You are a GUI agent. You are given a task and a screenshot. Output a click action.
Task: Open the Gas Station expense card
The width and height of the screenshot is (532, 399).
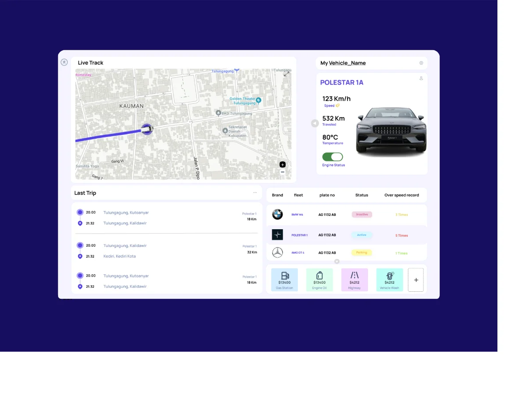284,280
